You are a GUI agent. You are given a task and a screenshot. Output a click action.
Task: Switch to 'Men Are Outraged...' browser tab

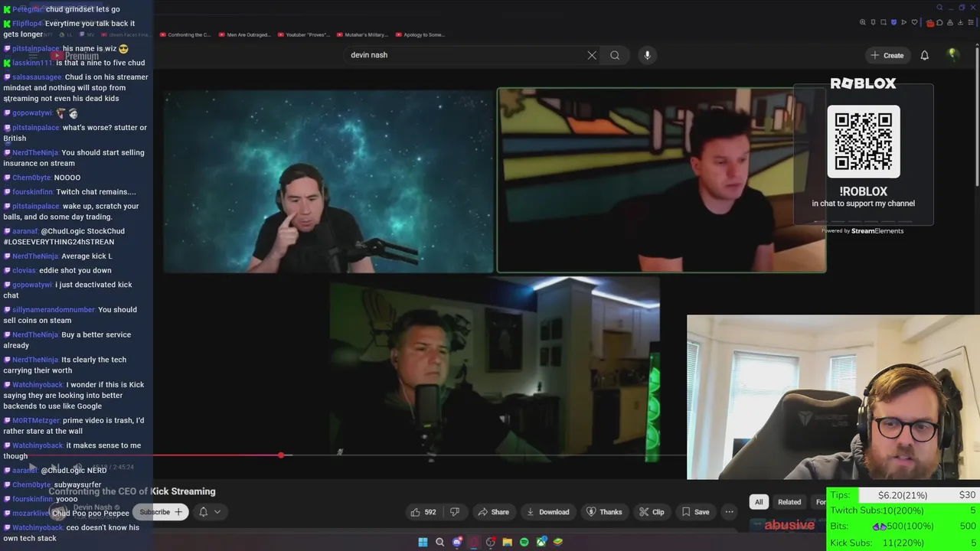click(x=244, y=34)
